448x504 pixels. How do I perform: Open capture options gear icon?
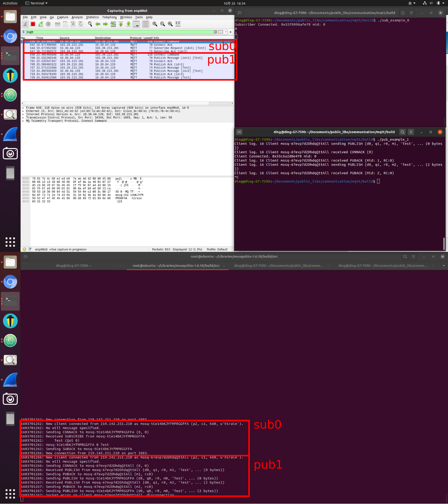click(48, 24)
